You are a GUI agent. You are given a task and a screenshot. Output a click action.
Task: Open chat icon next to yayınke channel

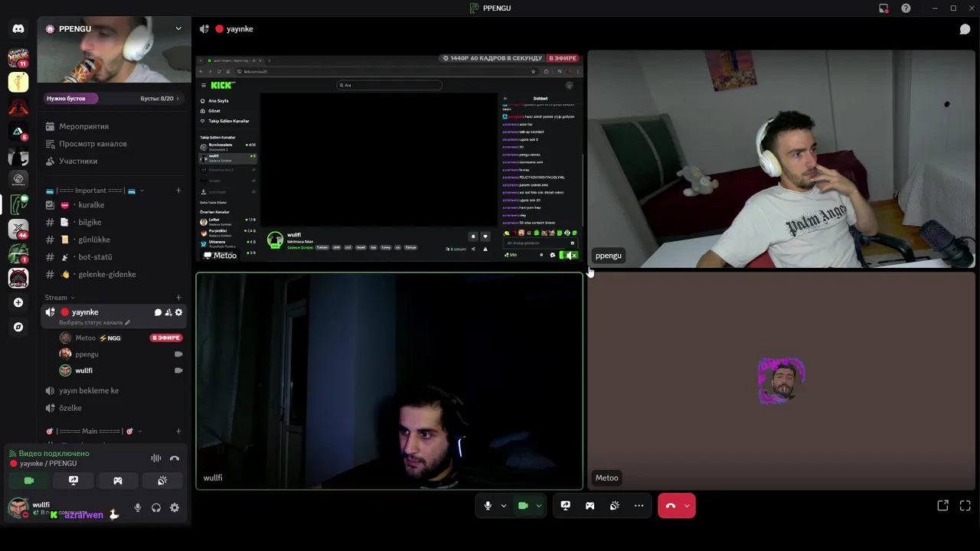point(158,312)
